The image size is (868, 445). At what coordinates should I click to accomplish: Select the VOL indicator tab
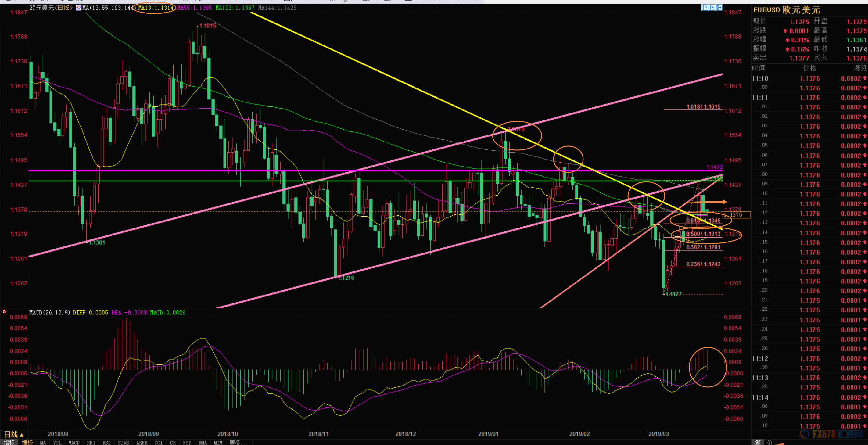coord(57,443)
